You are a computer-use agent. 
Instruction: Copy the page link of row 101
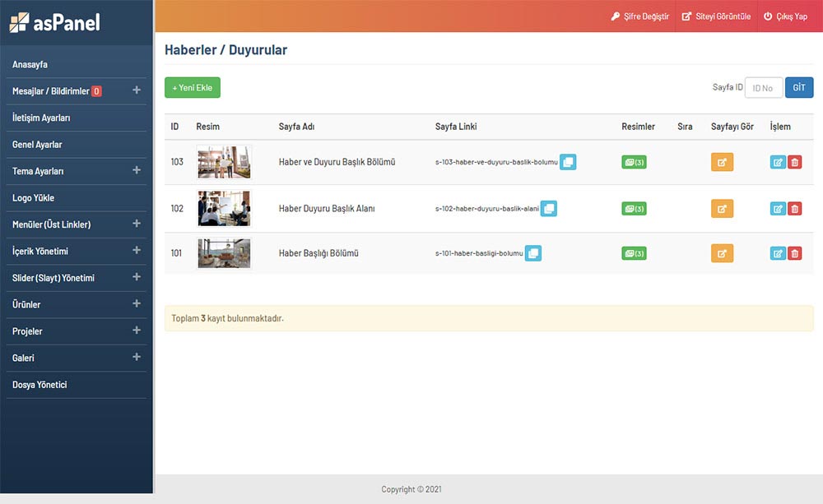point(533,253)
